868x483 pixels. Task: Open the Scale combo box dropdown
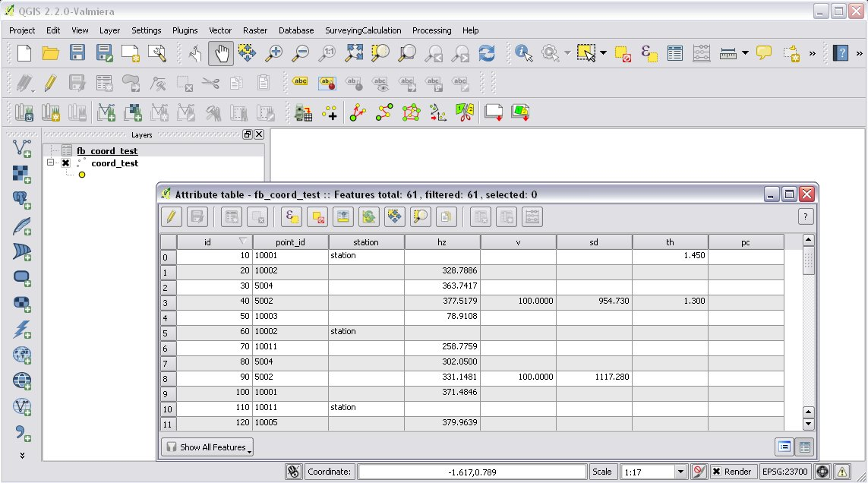tap(681, 472)
